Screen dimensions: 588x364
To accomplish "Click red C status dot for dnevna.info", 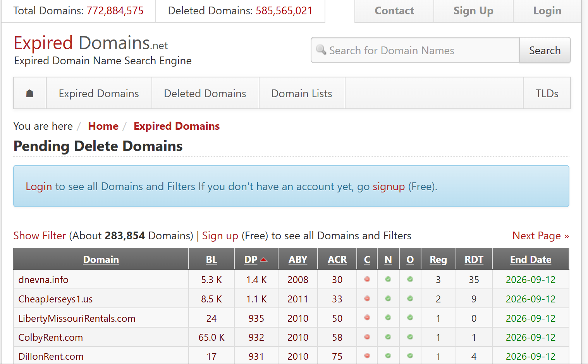I will coord(367,279).
